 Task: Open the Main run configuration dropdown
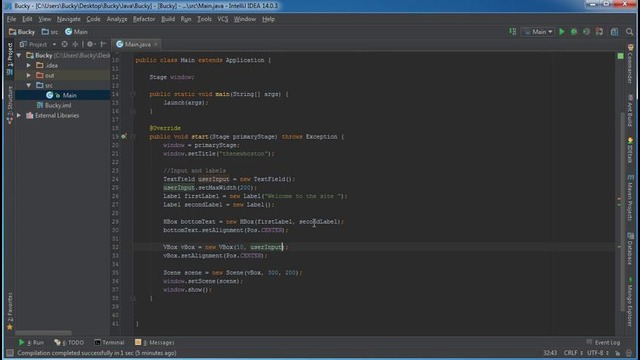pyautogui.click(x=539, y=32)
